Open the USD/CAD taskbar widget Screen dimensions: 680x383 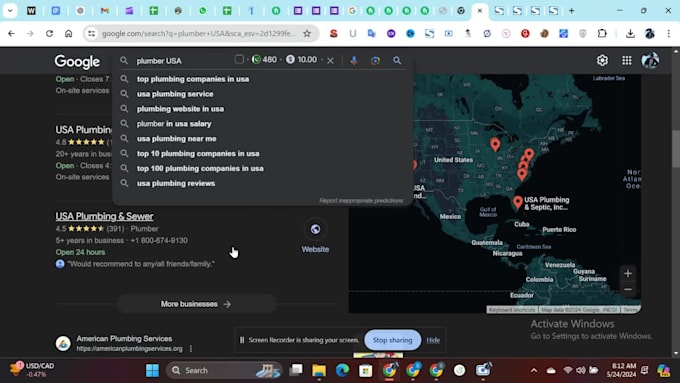33,370
